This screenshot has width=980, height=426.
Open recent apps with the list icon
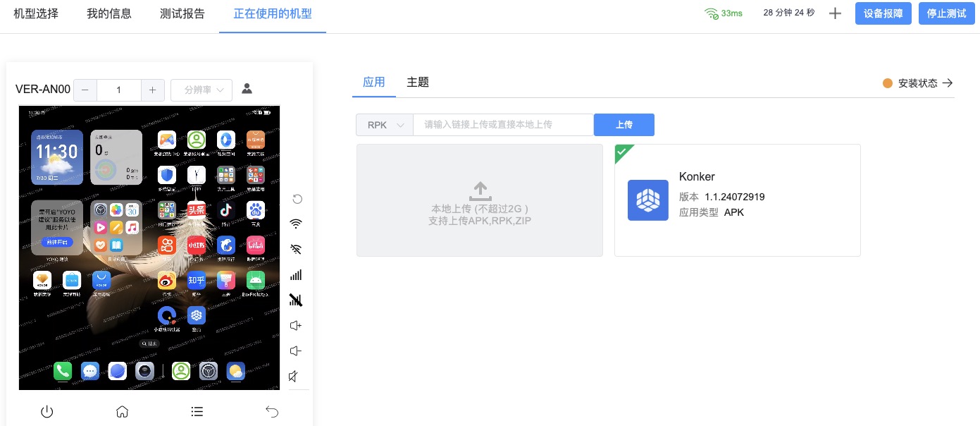197,412
